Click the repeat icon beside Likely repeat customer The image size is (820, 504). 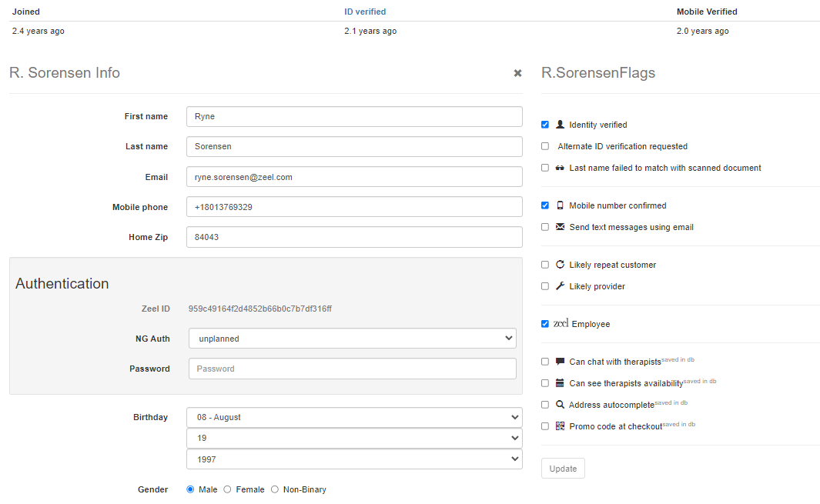(560, 265)
